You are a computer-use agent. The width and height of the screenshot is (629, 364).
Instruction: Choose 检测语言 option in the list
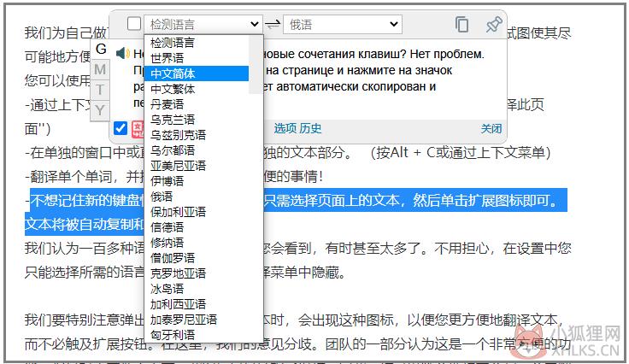[x=197, y=43]
